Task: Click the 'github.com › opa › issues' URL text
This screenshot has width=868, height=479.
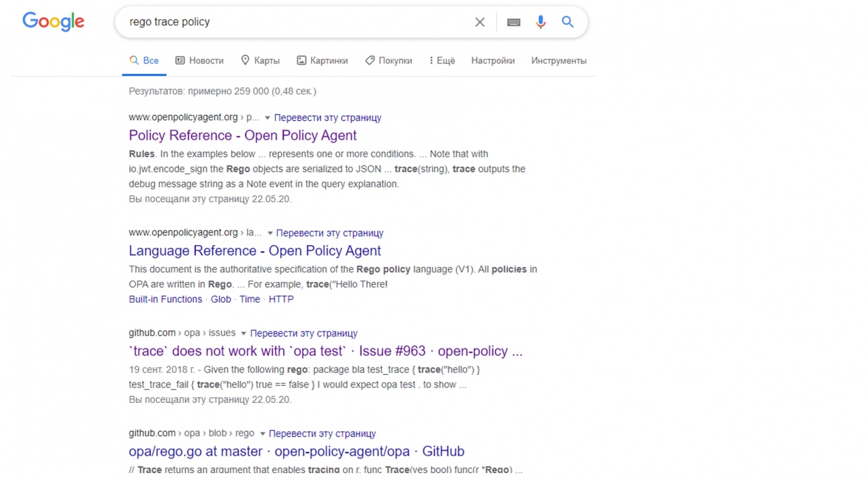Action: click(x=182, y=333)
